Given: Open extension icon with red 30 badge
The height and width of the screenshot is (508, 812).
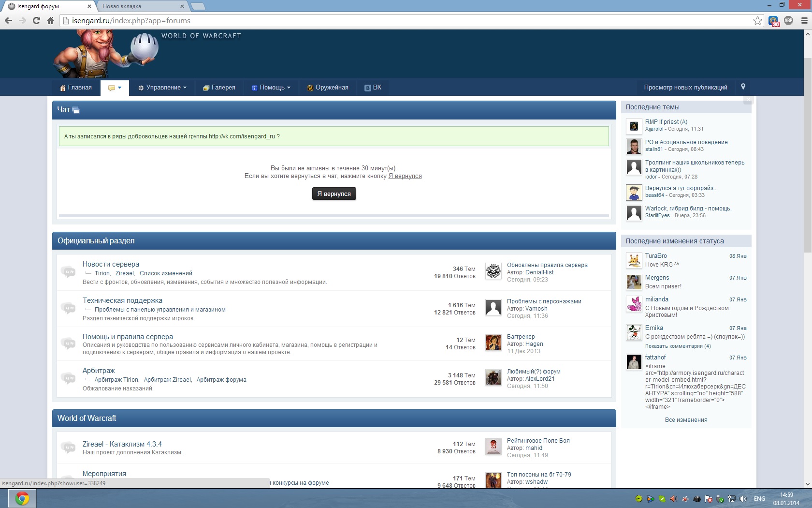Looking at the screenshot, I should [x=774, y=21].
